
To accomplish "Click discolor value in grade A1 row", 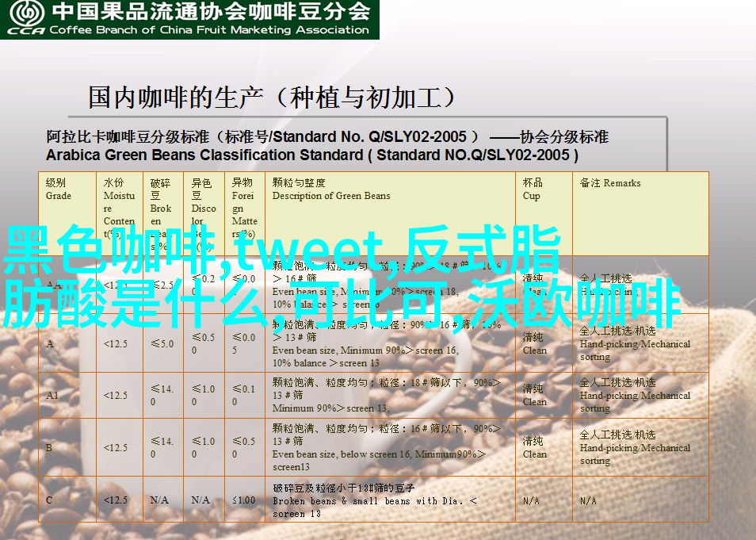I will (x=203, y=395).
